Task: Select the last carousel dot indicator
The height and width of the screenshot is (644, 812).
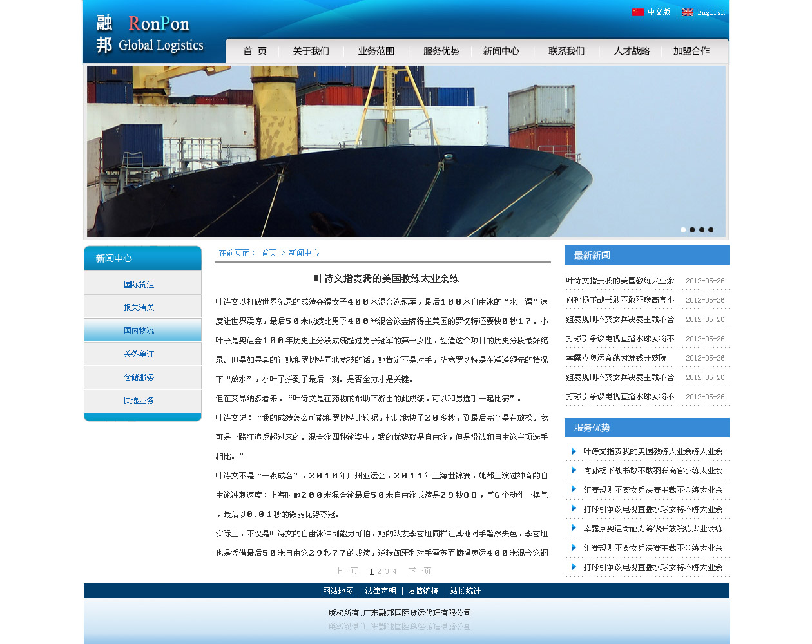Action: click(x=711, y=230)
